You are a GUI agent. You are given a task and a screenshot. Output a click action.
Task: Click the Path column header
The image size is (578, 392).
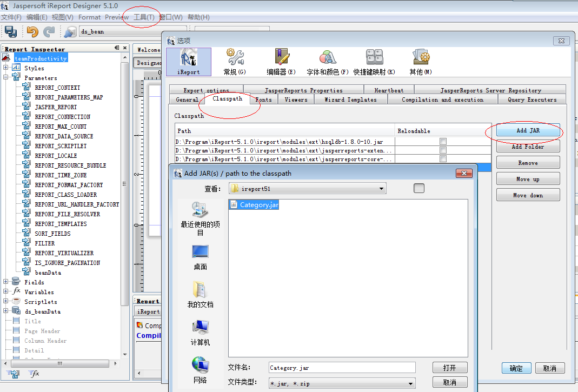(284, 131)
